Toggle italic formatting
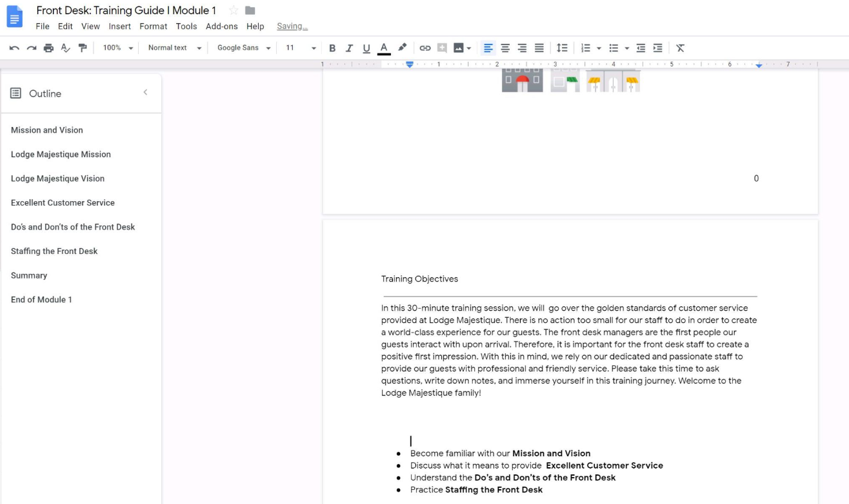Screen dimensions: 849x504 (x=349, y=48)
